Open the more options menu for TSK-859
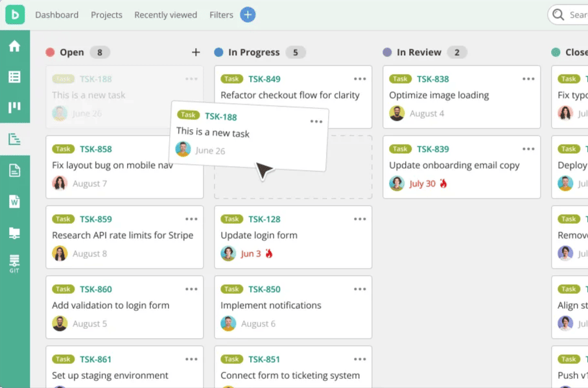Screen dimensions: 588x388 (191, 219)
